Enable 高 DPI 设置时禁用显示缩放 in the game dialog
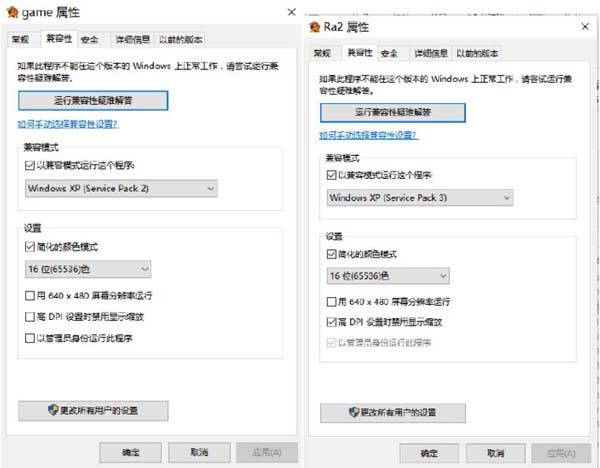The width and height of the screenshot is (600, 468). [29, 317]
